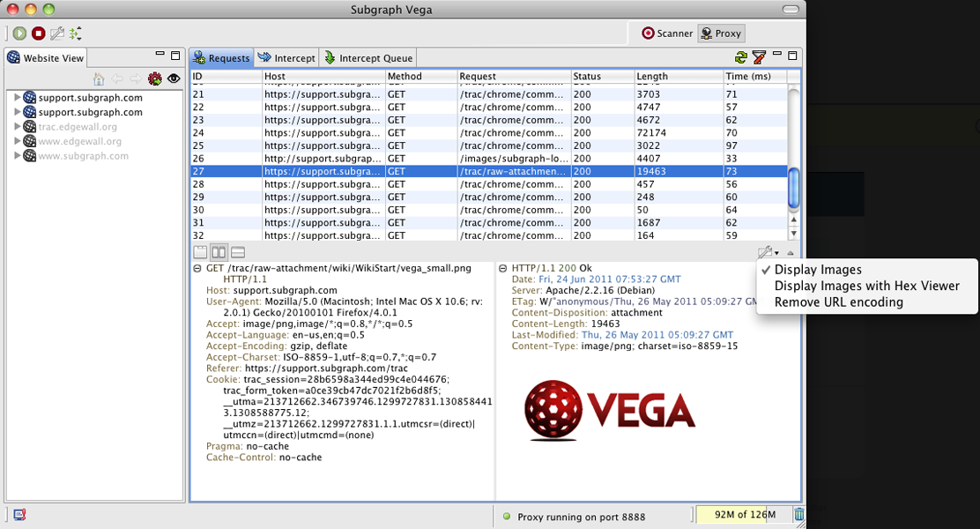Select the side-by-side request/response layout icon

click(219, 253)
